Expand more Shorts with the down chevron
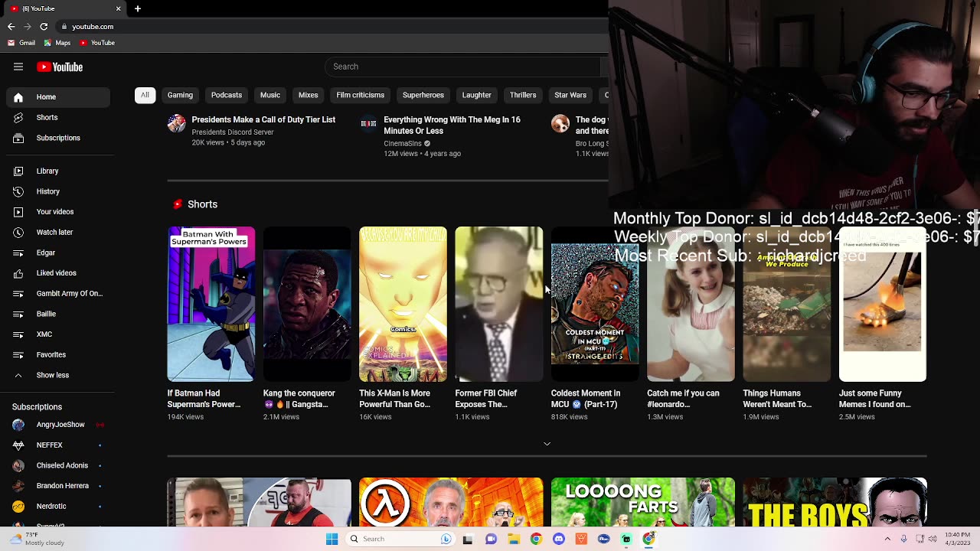 tap(547, 444)
